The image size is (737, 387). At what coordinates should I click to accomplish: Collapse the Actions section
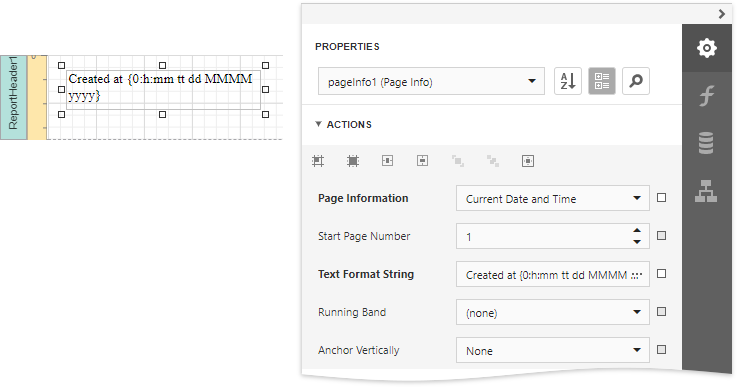pos(318,124)
